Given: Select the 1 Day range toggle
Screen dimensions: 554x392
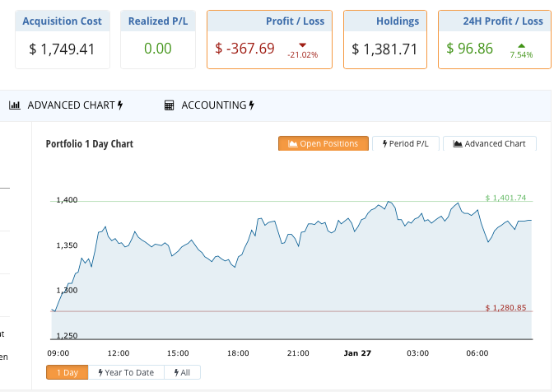Looking at the screenshot, I should pyautogui.click(x=66, y=372).
